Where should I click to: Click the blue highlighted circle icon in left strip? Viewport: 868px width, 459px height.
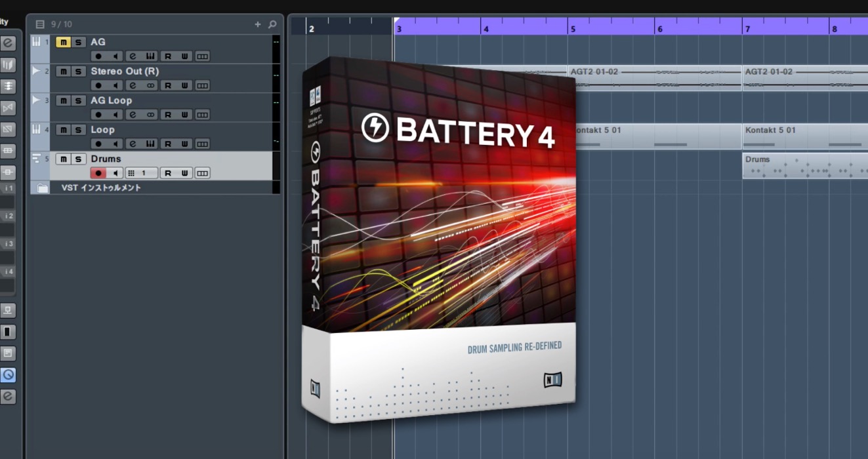tap(8, 375)
